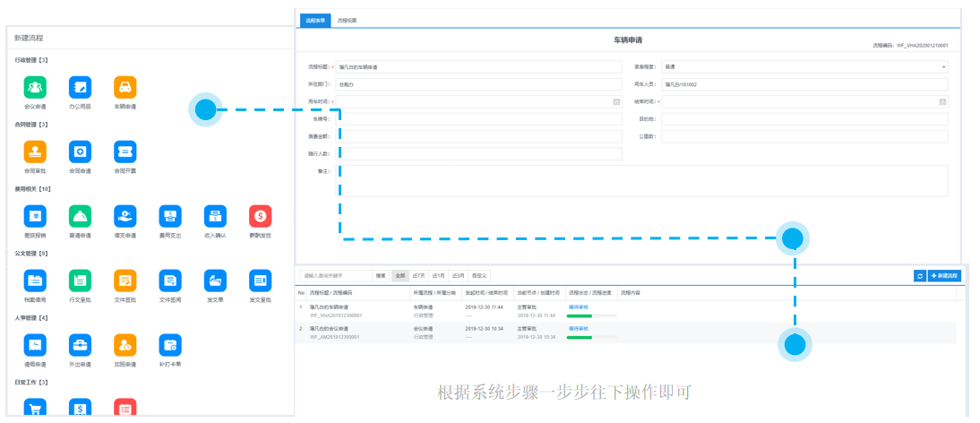980x423 pixels.
Task: Expand the 紧急程度 dropdown
Action: pos(943,66)
